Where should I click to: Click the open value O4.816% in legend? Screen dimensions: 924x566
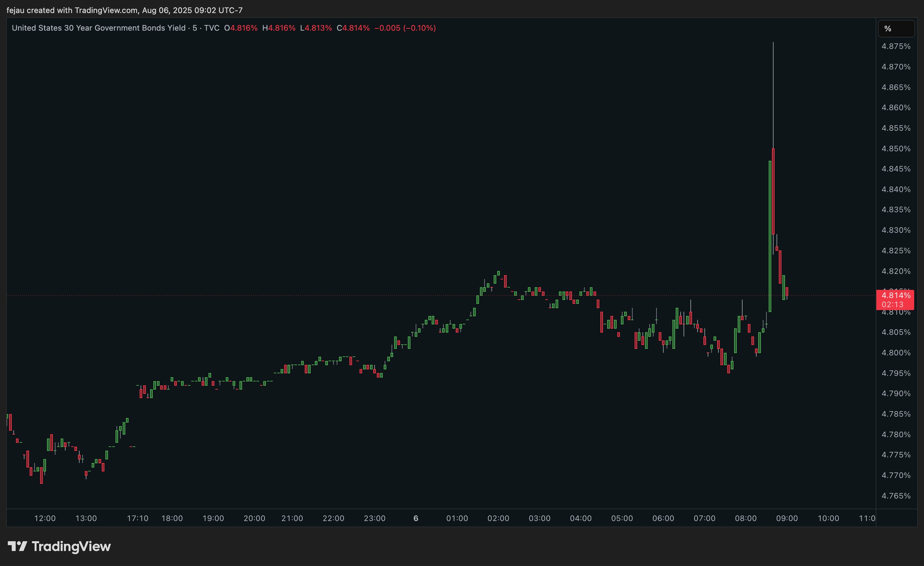(241, 28)
